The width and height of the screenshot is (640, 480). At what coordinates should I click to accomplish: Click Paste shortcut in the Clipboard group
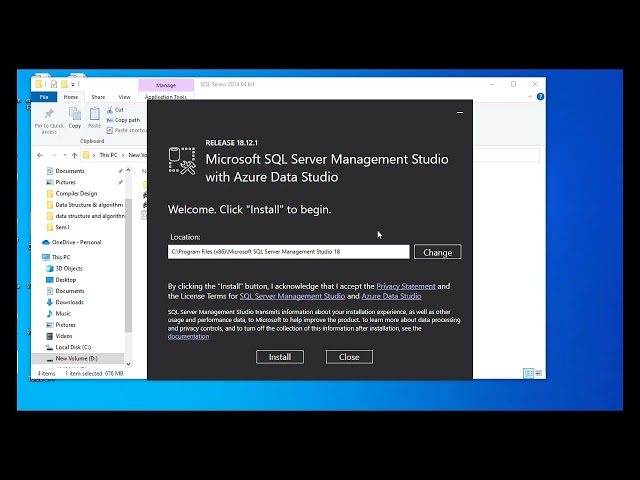pos(127,130)
